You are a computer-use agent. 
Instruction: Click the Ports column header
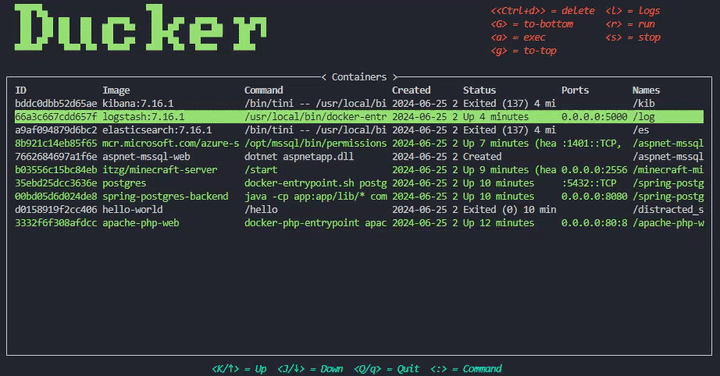[575, 90]
